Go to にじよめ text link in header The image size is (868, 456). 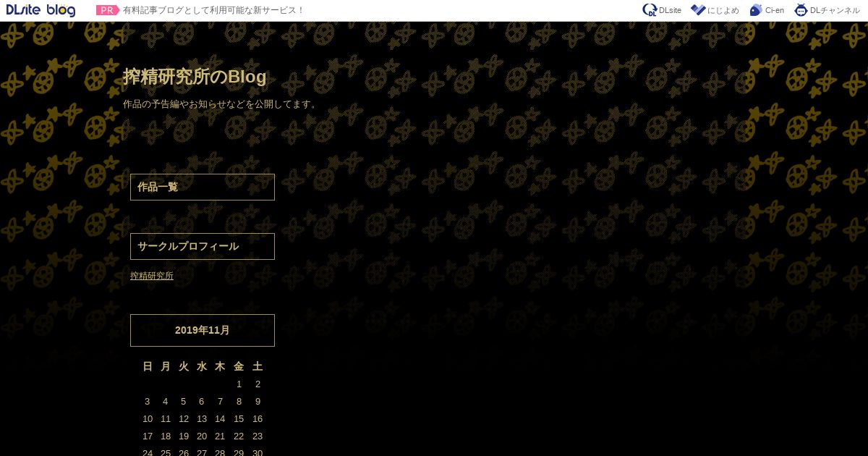pos(723,10)
